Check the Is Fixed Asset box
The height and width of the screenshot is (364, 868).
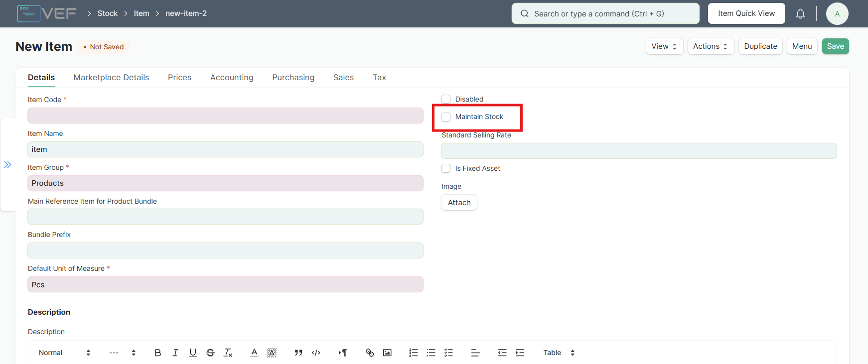click(446, 168)
